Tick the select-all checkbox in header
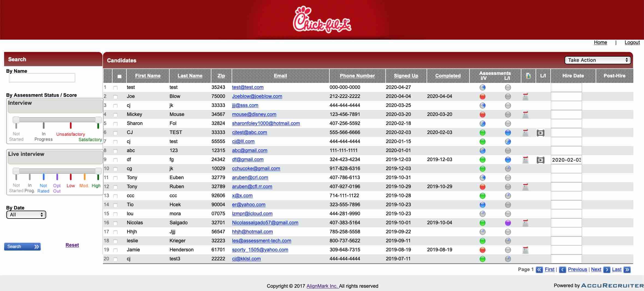Screen dimensions: 644x291 click(x=119, y=76)
